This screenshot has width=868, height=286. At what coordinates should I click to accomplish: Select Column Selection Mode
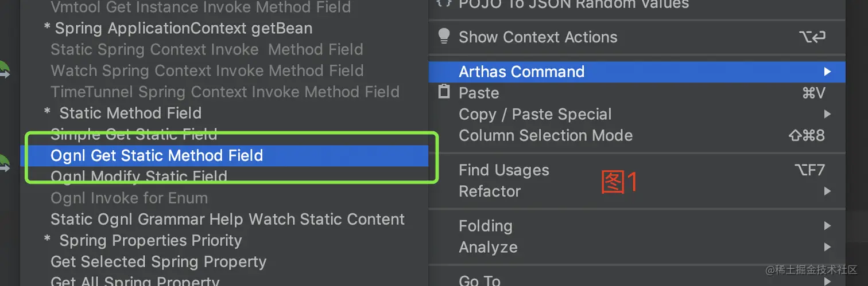coord(545,135)
